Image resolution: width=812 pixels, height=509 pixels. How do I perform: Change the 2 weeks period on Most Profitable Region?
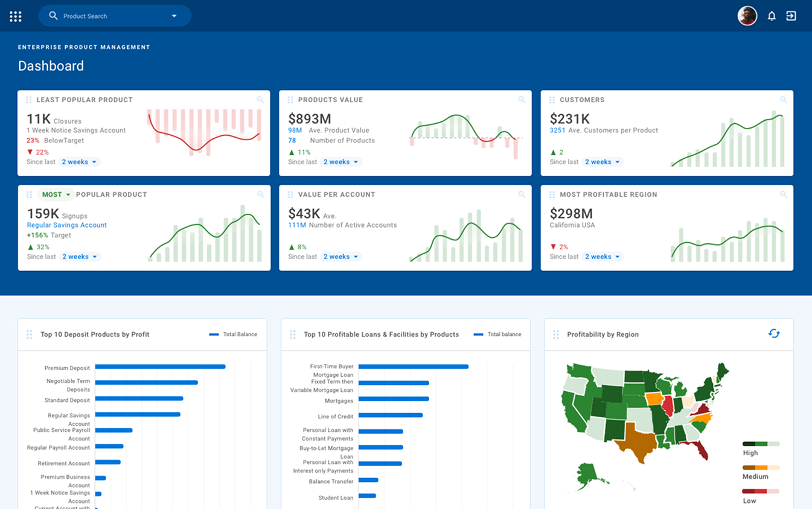pyautogui.click(x=603, y=257)
